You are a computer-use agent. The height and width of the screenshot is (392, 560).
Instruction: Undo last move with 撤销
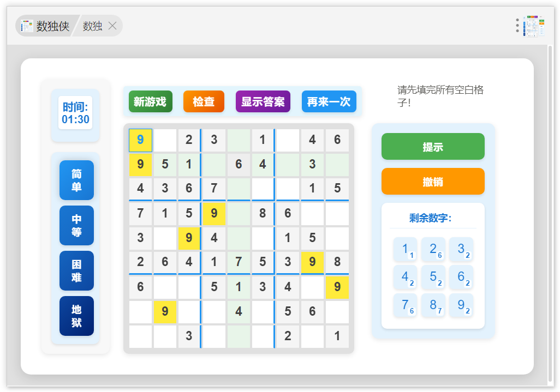[x=433, y=182]
